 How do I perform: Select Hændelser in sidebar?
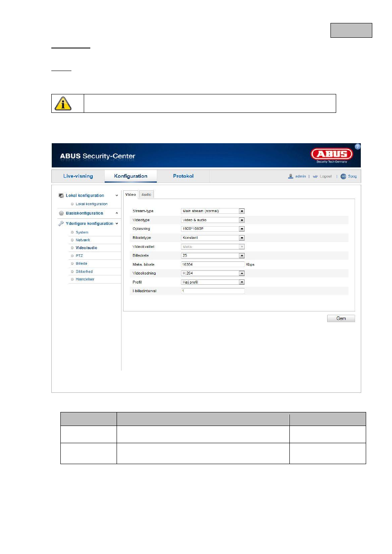(x=85, y=279)
